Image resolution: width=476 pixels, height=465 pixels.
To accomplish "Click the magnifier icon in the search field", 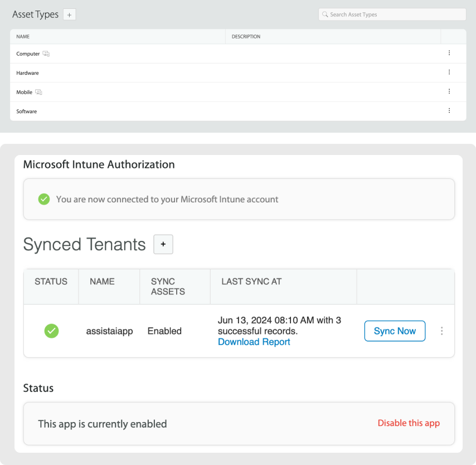I will [x=325, y=14].
